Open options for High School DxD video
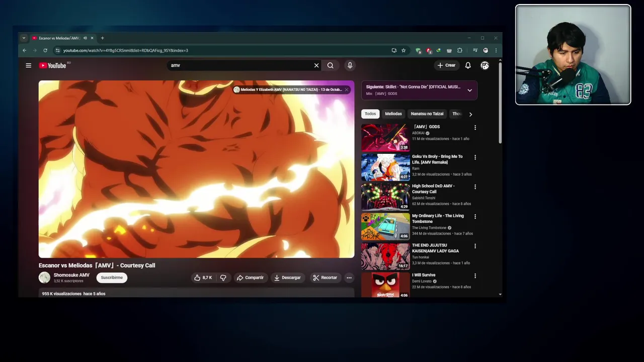Image resolution: width=644 pixels, height=362 pixels. pos(475,187)
